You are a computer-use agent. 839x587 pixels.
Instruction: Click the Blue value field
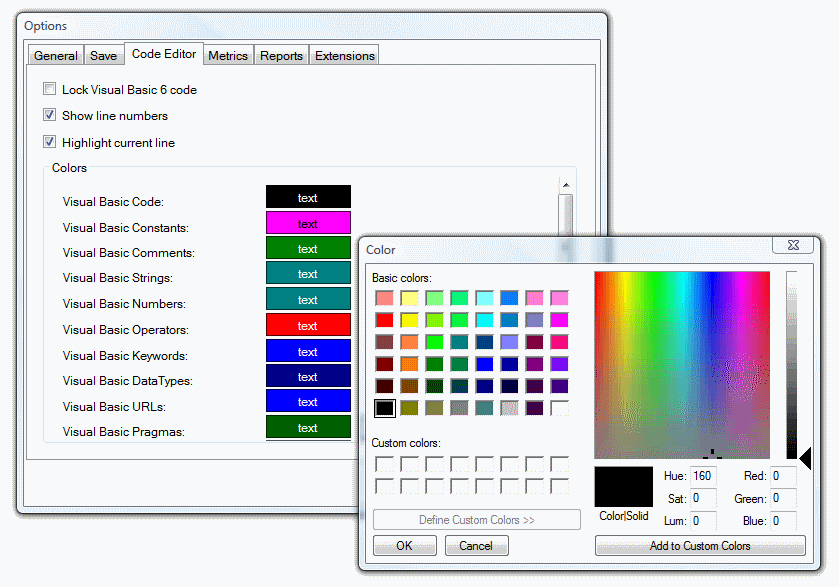[784, 521]
